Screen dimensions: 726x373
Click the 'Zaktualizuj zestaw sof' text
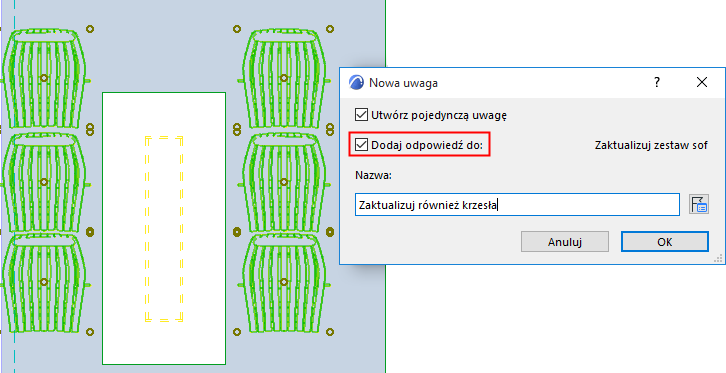(651, 145)
